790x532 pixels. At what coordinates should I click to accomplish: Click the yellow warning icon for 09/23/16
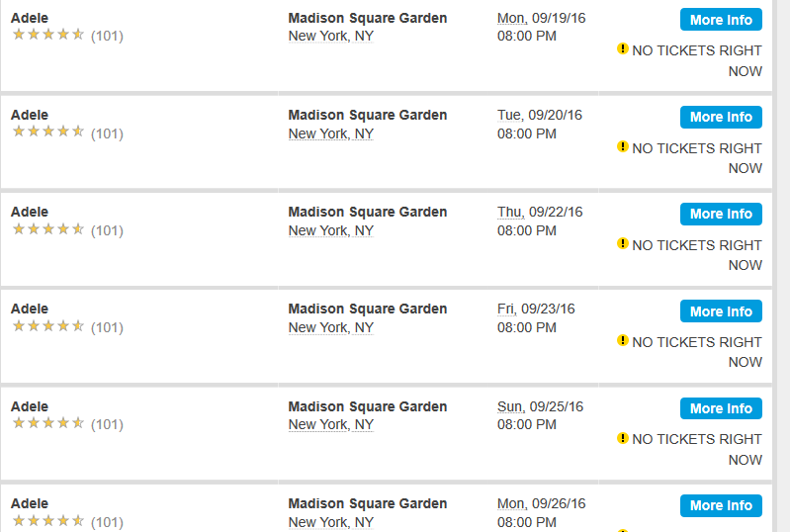pyautogui.click(x=623, y=340)
